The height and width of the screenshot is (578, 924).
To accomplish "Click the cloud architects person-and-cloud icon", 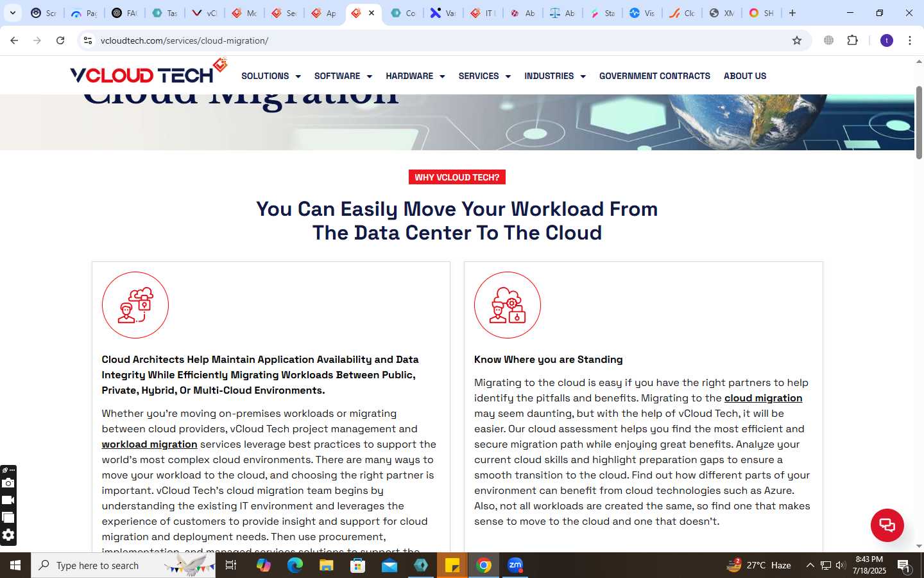I will (135, 305).
